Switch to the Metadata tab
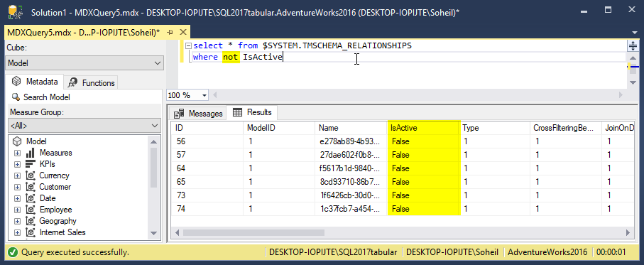Image resolution: width=644 pixels, height=265 pixels. tap(36, 82)
